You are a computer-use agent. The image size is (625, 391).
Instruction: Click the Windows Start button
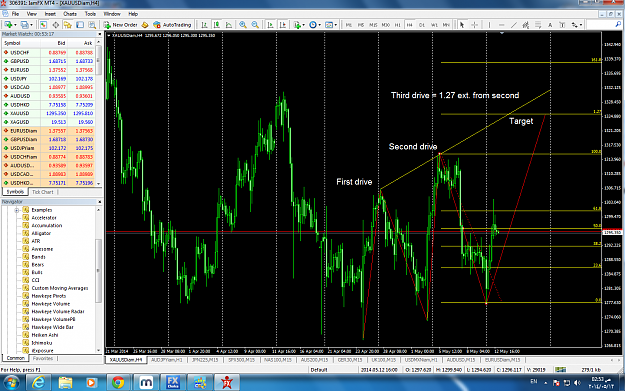pyautogui.click(x=11, y=383)
